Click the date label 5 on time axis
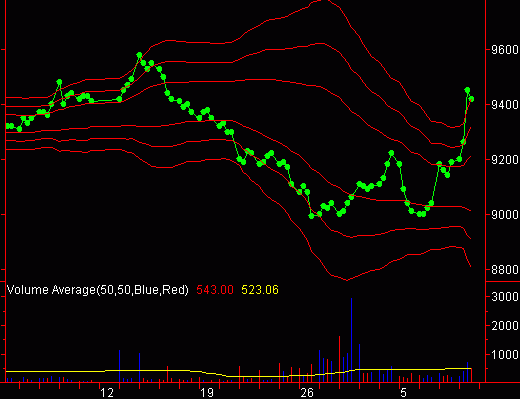 (x=403, y=393)
